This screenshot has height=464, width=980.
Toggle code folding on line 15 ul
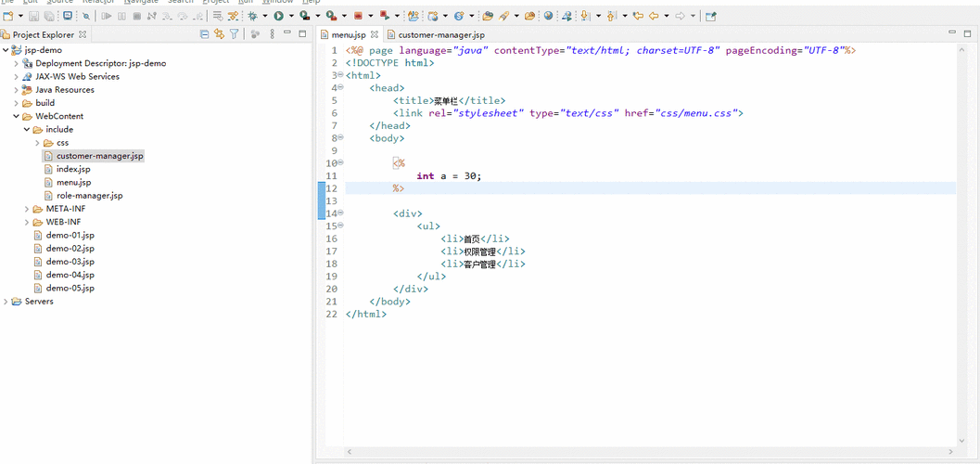point(340,226)
